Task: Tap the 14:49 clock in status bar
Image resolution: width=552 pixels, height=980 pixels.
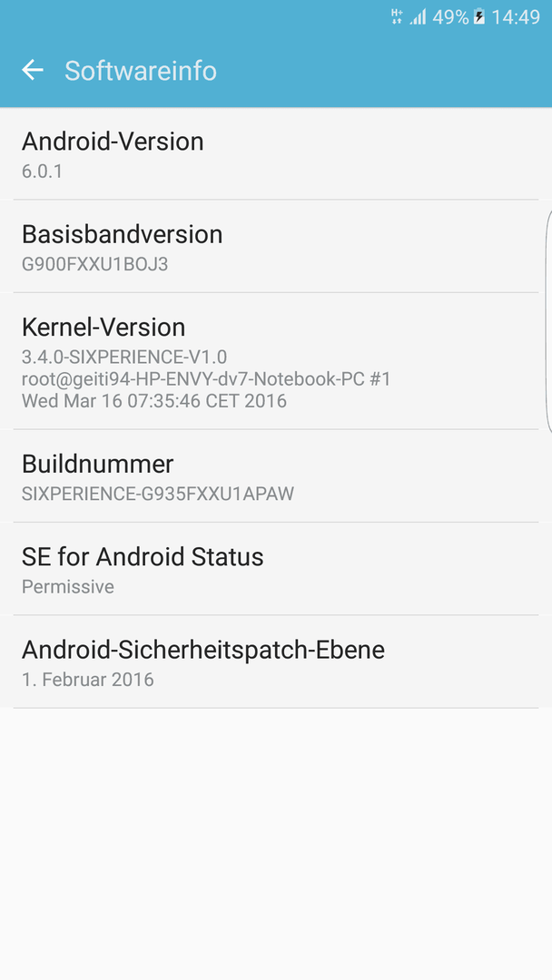Action: [515, 17]
